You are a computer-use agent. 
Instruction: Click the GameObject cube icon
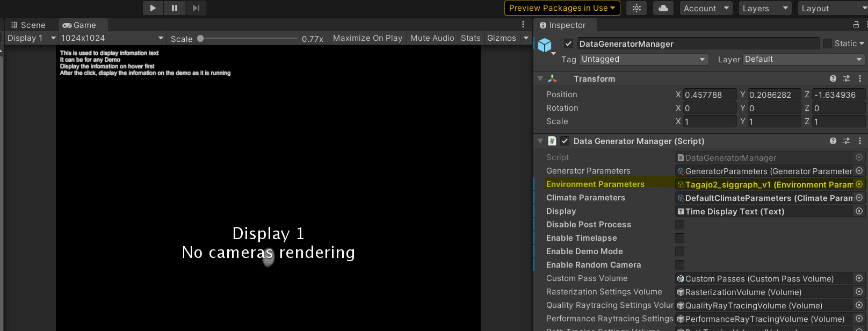coord(545,46)
